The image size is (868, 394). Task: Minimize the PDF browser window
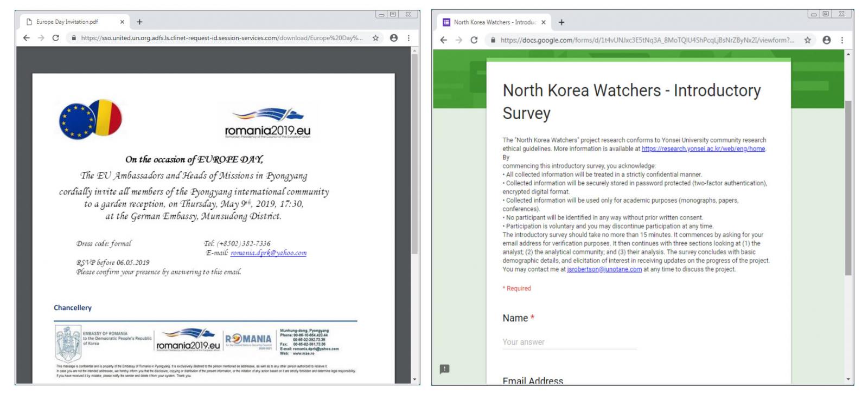381,14
